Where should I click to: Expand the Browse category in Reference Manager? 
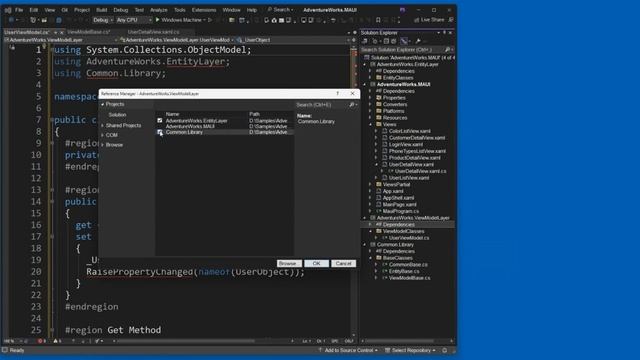(x=102, y=145)
